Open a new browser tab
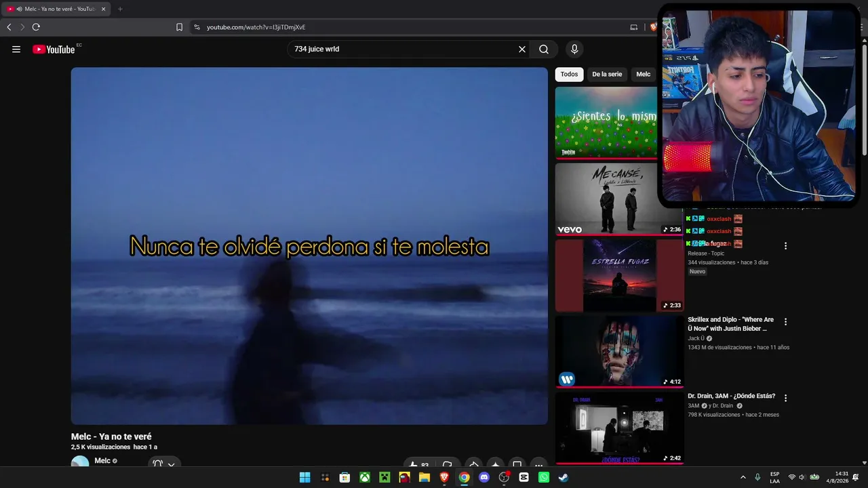Image resolution: width=868 pixels, height=488 pixels. [x=120, y=9]
